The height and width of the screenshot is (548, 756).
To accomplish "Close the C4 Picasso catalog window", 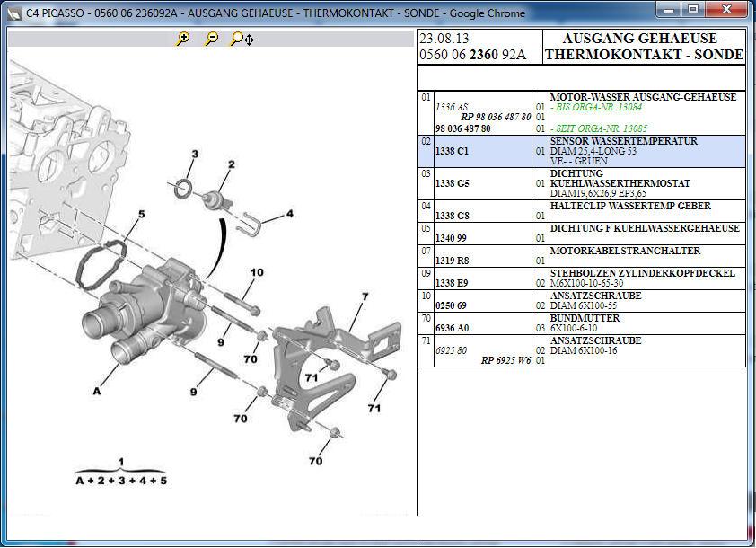I will [x=726, y=9].
